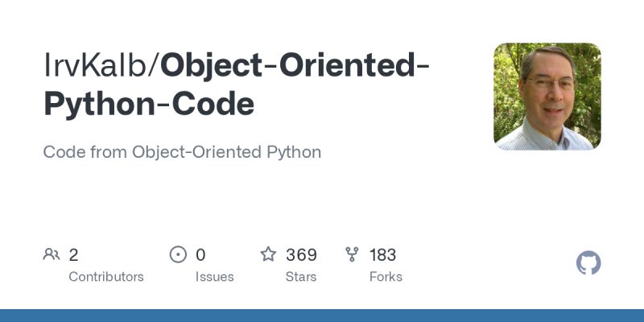644x322 pixels.
Task: Select the Issues label
Action: pyautogui.click(x=214, y=276)
